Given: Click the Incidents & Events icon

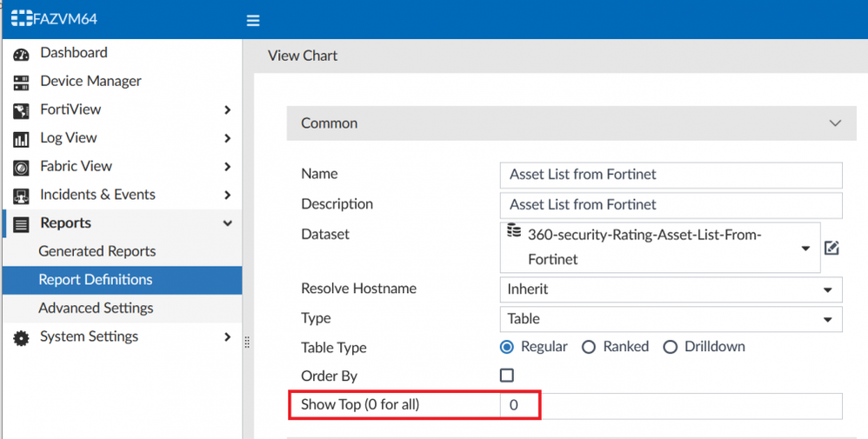Looking at the screenshot, I should tap(21, 196).
